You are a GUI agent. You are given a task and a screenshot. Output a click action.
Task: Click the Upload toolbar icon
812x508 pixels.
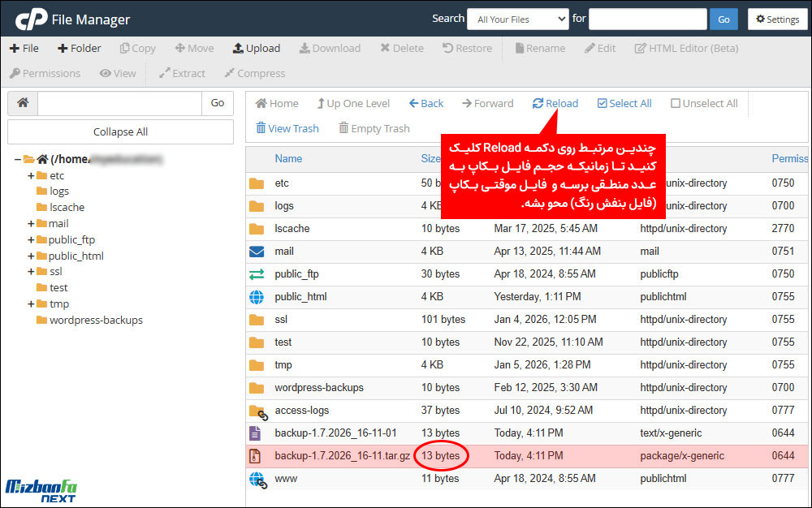[238, 48]
